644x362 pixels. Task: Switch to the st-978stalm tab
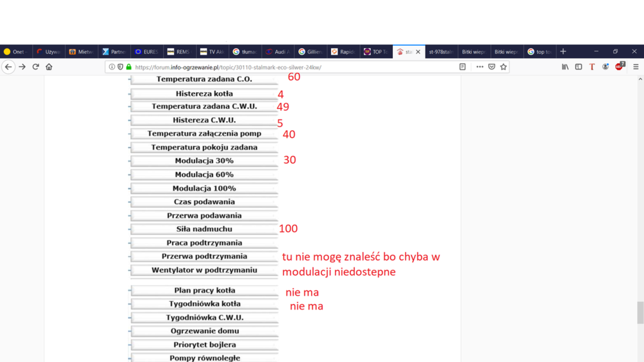pos(440,52)
